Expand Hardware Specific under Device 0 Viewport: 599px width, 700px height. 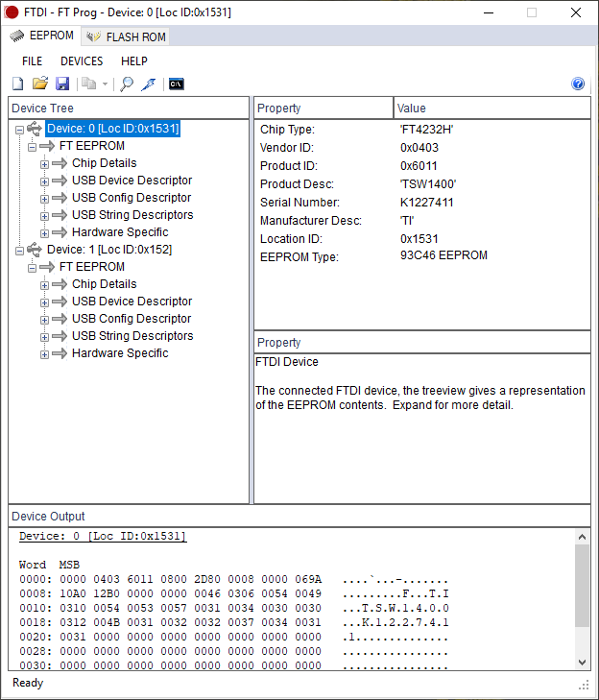point(44,233)
